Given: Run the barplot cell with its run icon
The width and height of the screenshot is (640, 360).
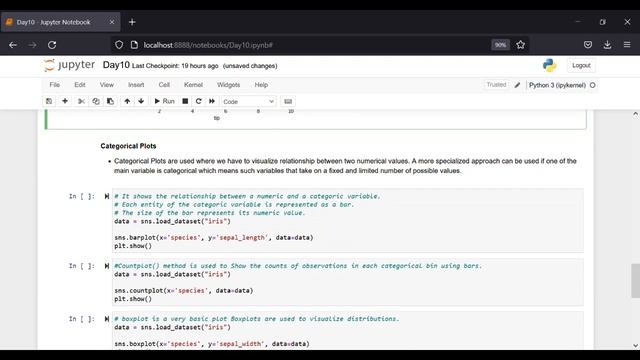Looking at the screenshot, I should pos(107,196).
